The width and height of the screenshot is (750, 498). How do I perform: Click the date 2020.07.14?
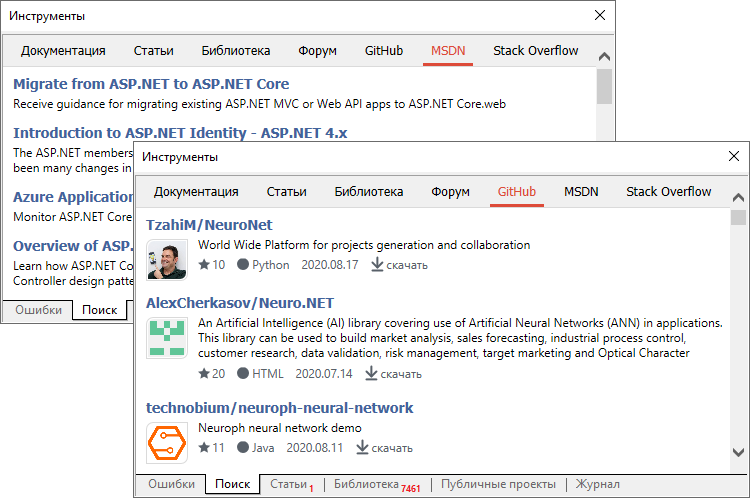[324, 373]
